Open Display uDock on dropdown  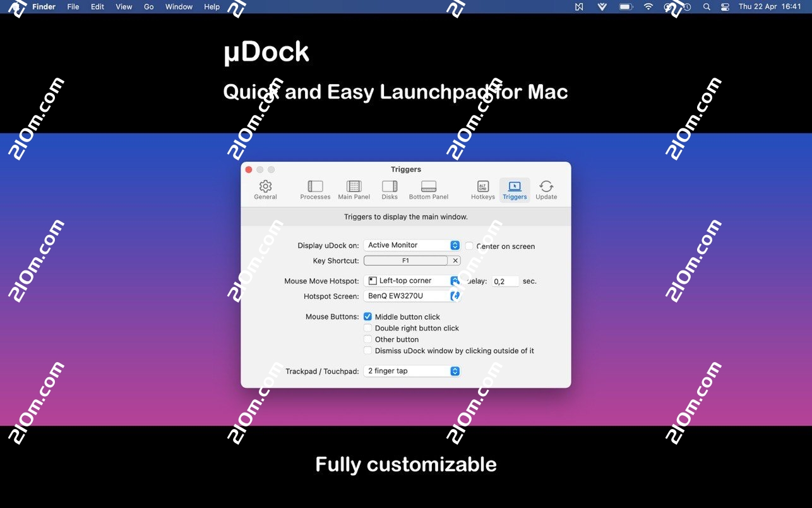[x=412, y=245]
